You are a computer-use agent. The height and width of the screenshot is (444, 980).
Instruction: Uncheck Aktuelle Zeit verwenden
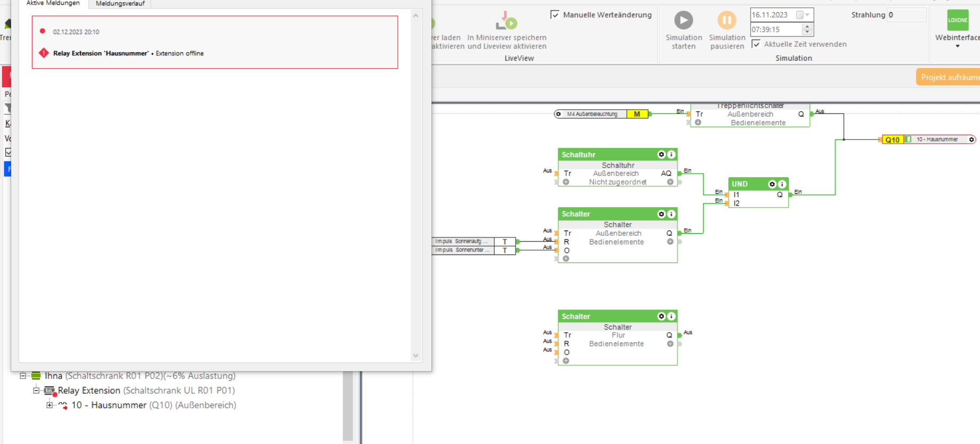756,44
